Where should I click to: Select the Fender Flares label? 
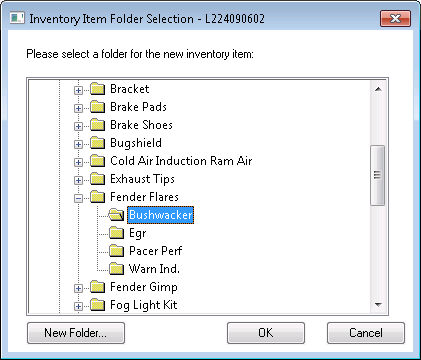coord(144,197)
